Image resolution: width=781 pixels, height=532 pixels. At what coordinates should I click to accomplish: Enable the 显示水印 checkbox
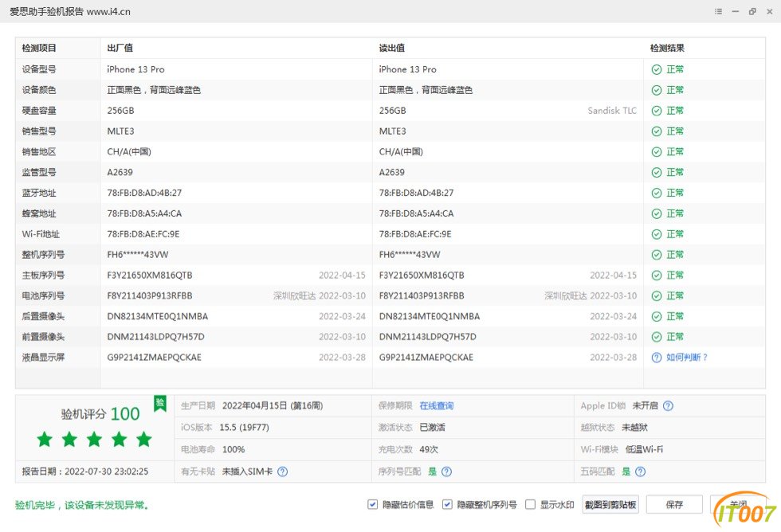[x=531, y=504]
